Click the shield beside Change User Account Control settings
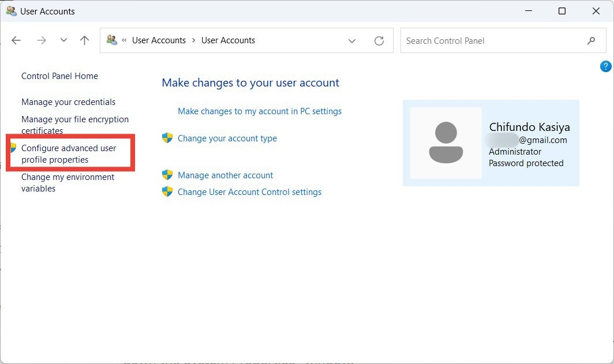Image resolution: width=614 pixels, height=364 pixels. (167, 192)
